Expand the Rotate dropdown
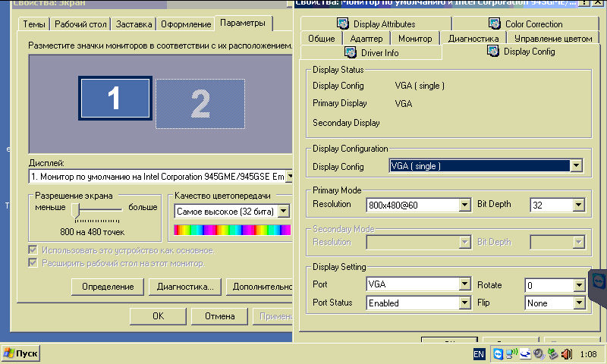Screen dimensions: 607x364 pos(578,285)
